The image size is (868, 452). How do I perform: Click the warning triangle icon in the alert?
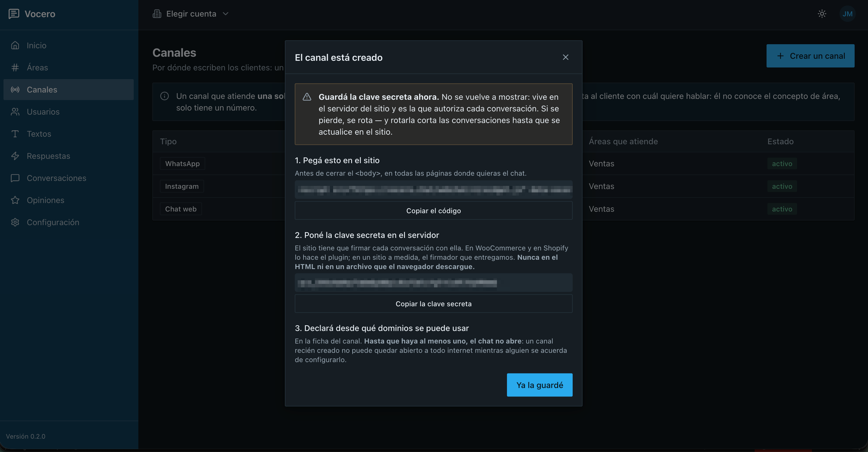(307, 97)
